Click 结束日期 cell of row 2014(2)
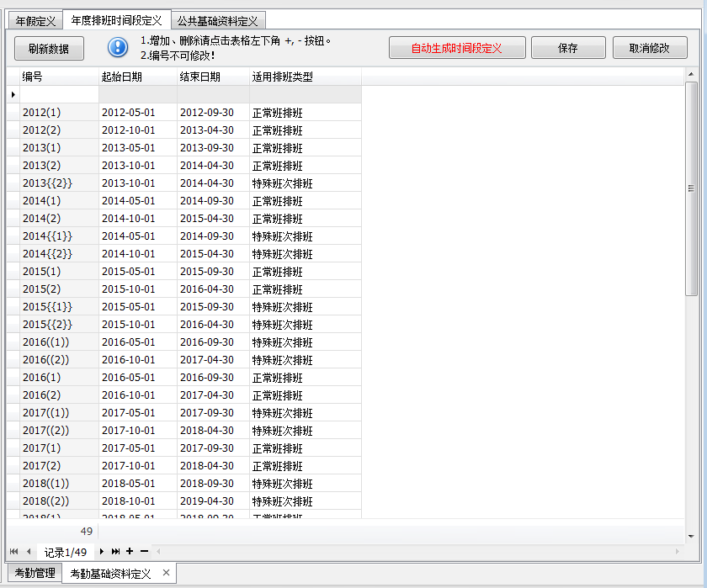Screen dimensions: 707x588 213,218
